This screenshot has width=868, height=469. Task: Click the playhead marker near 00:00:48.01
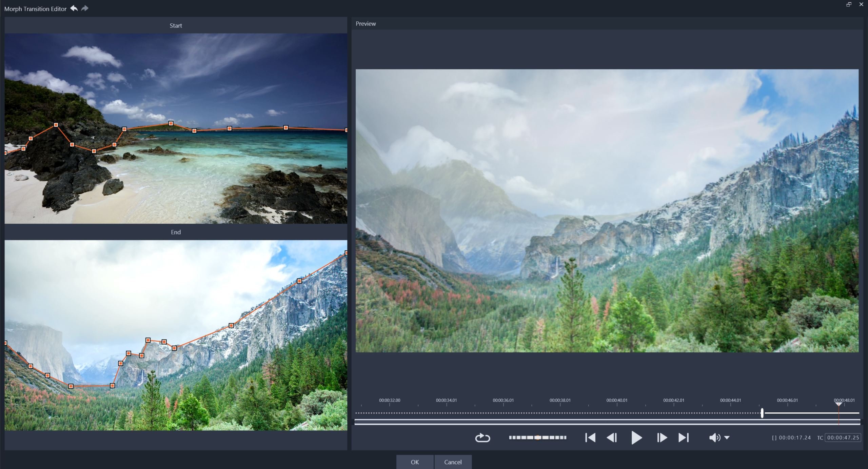[839, 404]
